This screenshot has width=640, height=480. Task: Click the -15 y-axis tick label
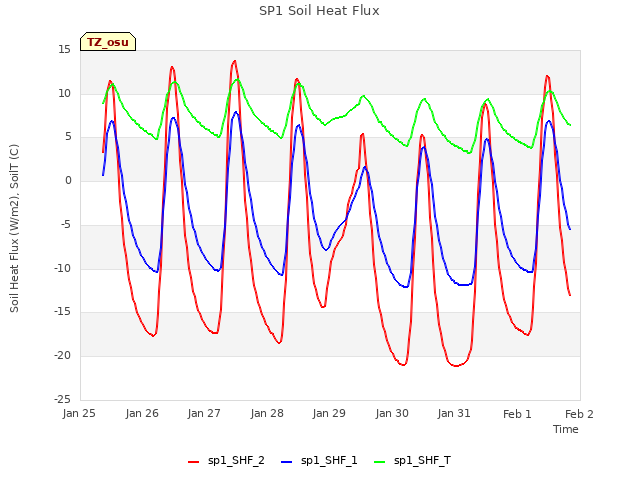(62, 312)
